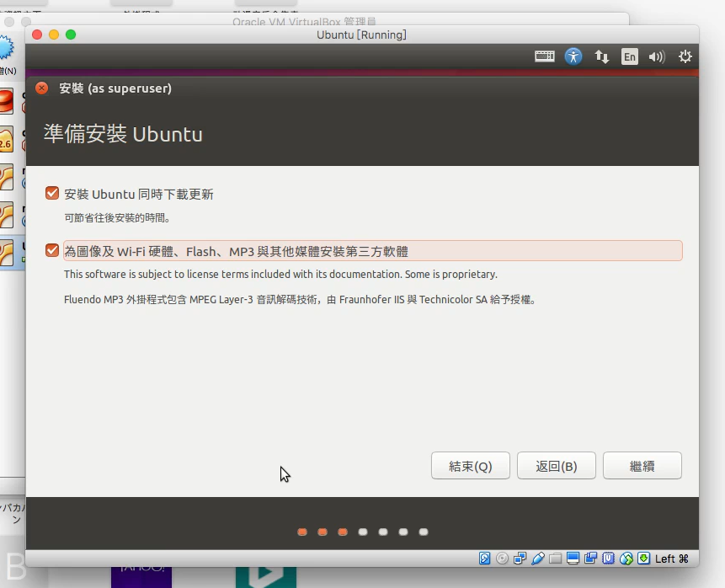Screen dimensions: 725x588
Task: Close the Ubuntu [Running] VM window
Action: click(x=37, y=35)
